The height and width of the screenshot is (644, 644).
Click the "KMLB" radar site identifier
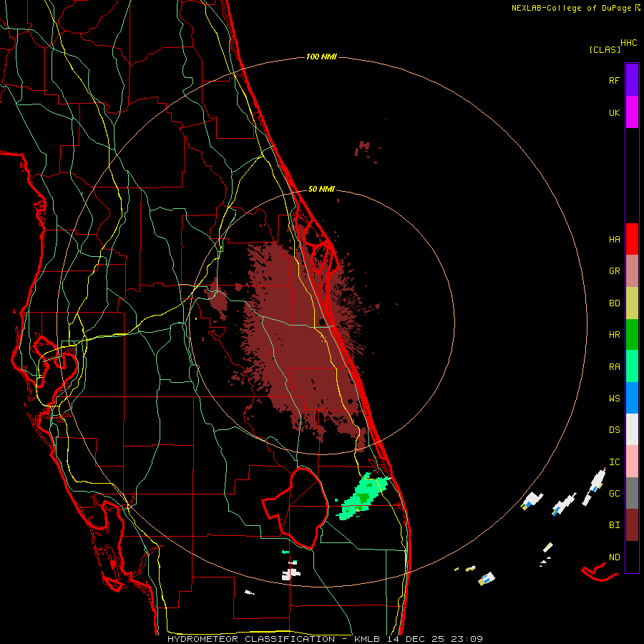[366, 639]
